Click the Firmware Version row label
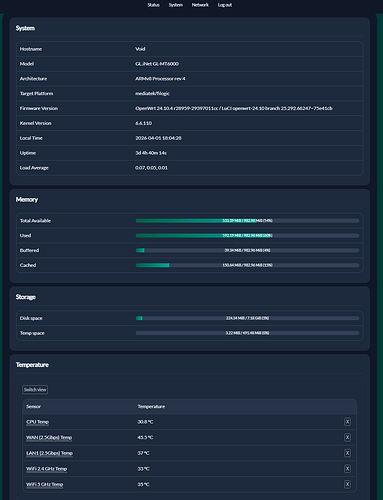Image resolution: width=383 pixels, height=500 pixels. (39, 108)
